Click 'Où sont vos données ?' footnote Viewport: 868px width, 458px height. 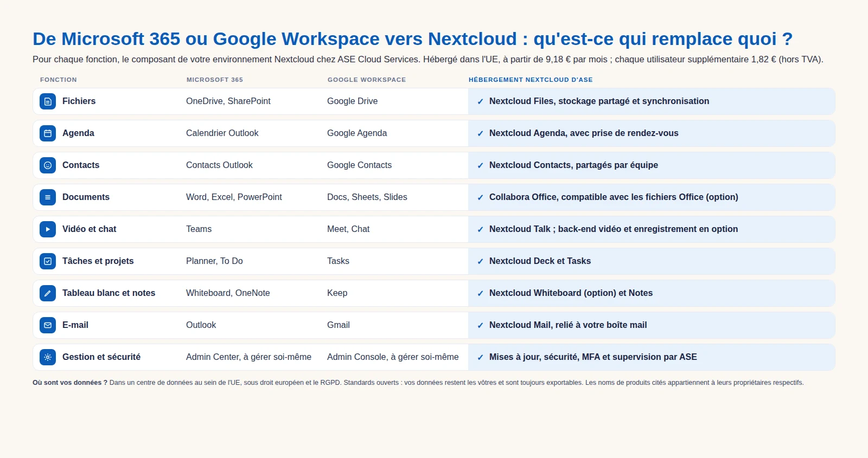pyautogui.click(x=70, y=383)
